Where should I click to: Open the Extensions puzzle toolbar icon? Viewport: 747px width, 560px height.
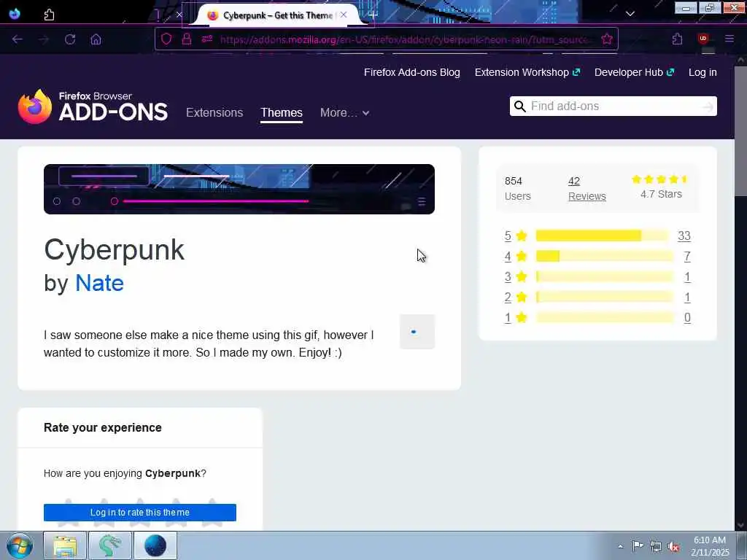pyautogui.click(x=677, y=39)
